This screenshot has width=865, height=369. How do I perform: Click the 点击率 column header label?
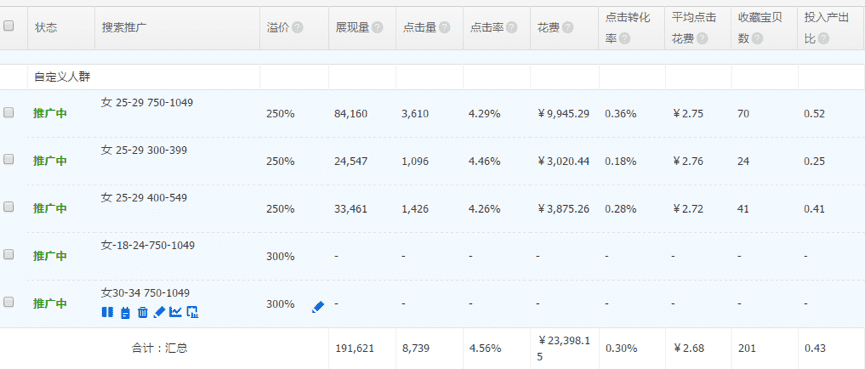click(487, 28)
